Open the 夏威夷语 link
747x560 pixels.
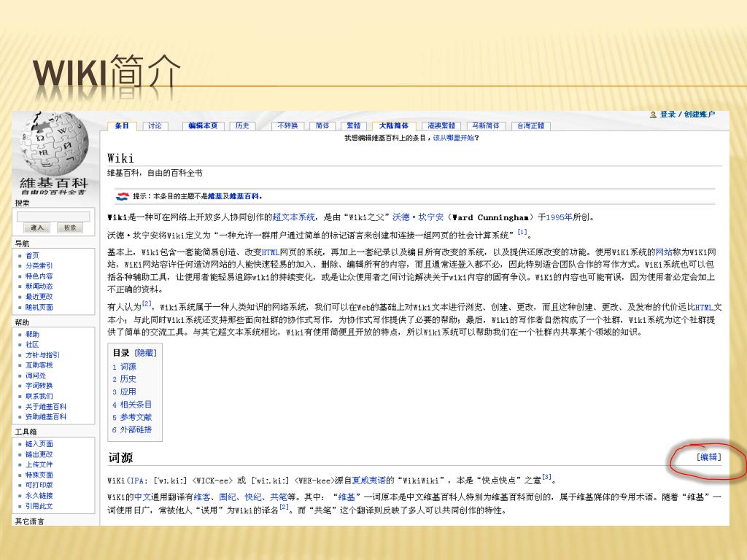(368, 481)
